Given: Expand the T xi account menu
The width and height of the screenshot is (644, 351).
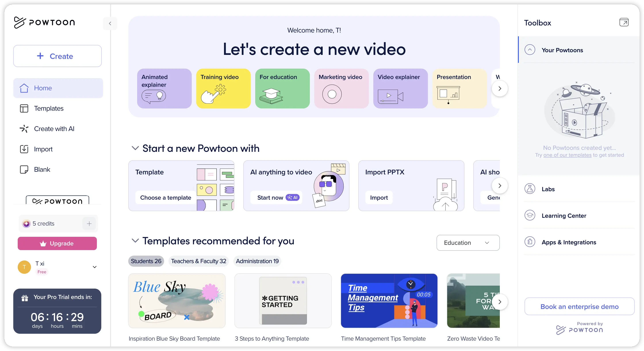Looking at the screenshot, I should pos(94,267).
